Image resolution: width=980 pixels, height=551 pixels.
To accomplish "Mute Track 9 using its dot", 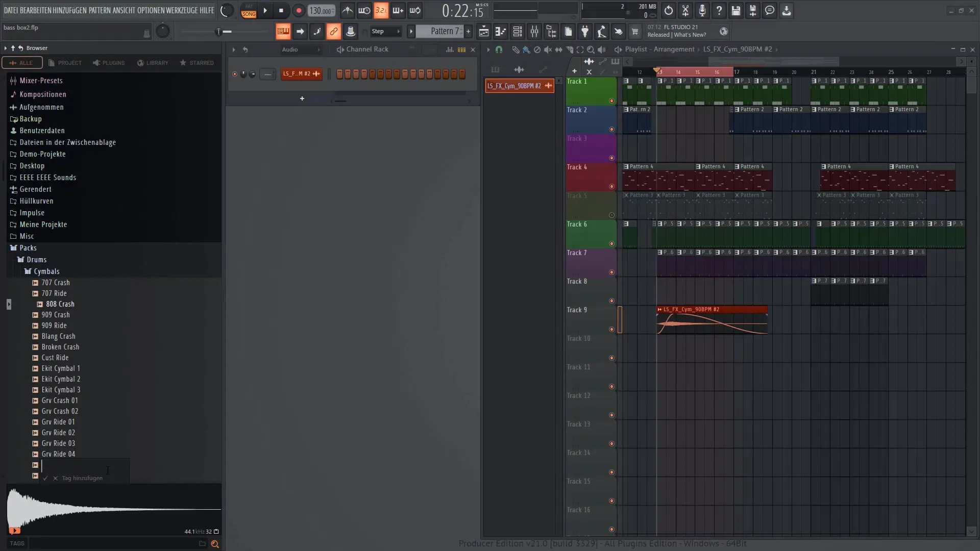I will click(x=611, y=330).
